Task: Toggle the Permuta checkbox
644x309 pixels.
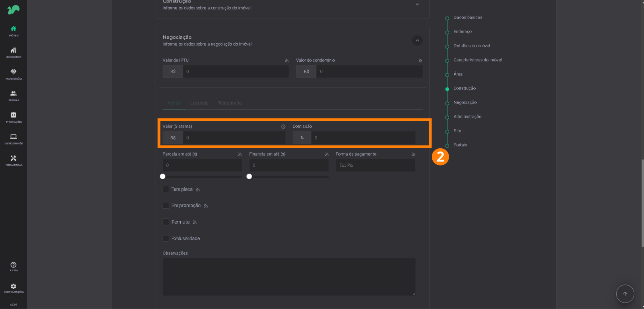Action: point(165,222)
